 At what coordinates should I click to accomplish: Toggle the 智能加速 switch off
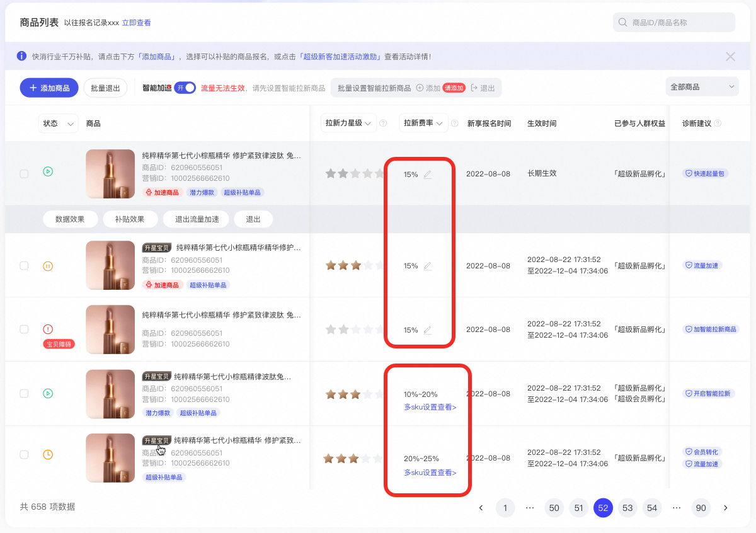(185, 88)
